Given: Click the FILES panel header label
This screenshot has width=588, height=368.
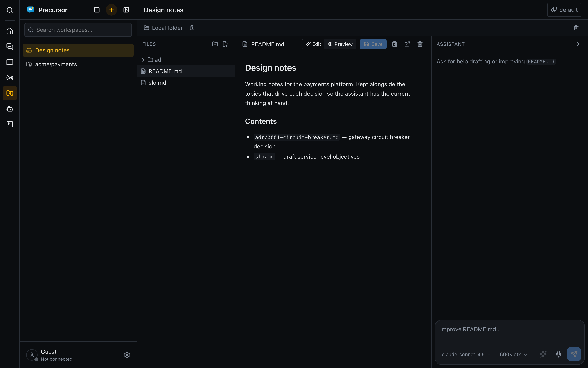Looking at the screenshot, I should pos(149,44).
